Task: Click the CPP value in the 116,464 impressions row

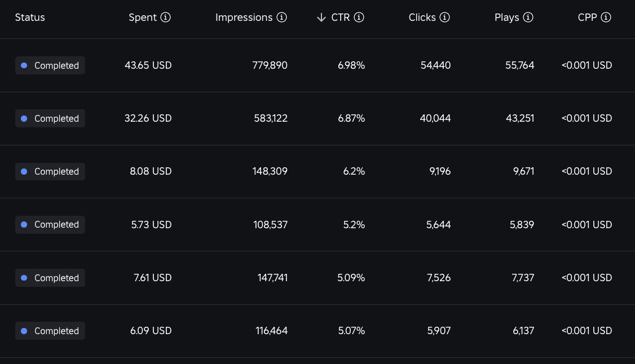Action: coord(587,330)
